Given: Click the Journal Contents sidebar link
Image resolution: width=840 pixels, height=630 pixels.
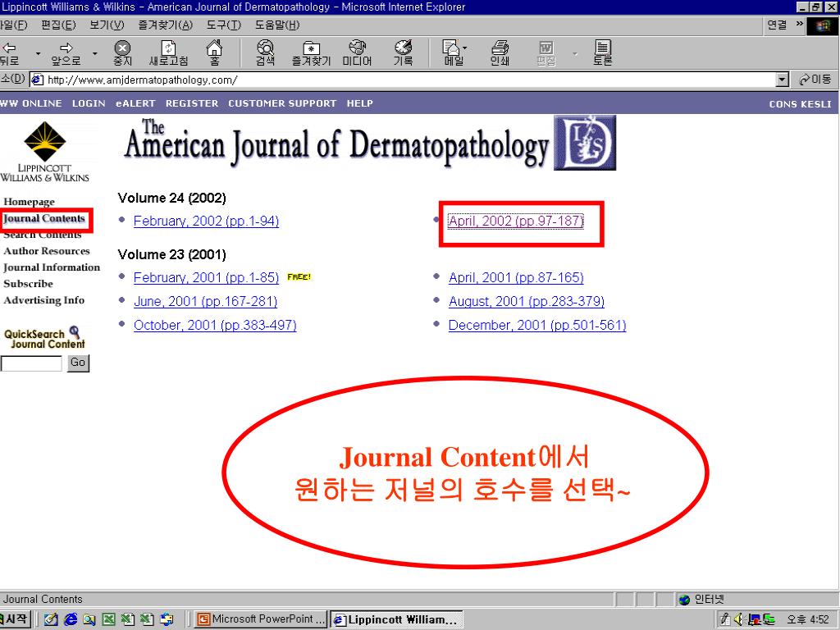Looking at the screenshot, I should (x=44, y=218).
